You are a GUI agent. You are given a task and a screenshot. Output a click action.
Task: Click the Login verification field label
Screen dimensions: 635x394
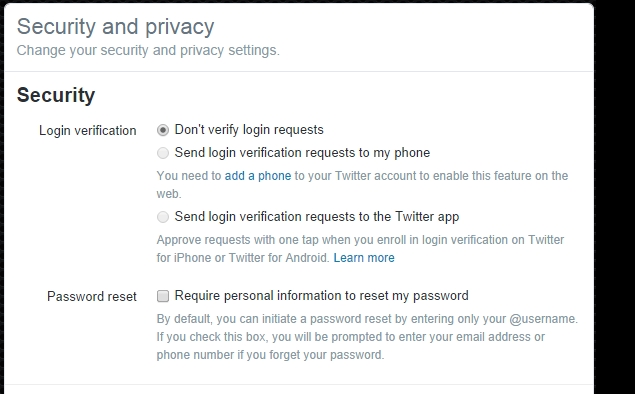(x=87, y=131)
